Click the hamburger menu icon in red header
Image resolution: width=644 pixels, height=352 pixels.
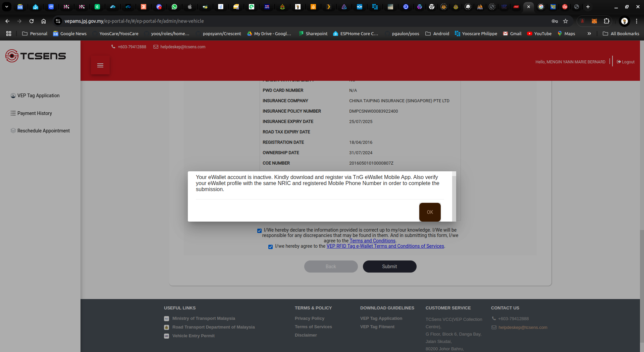(x=100, y=65)
